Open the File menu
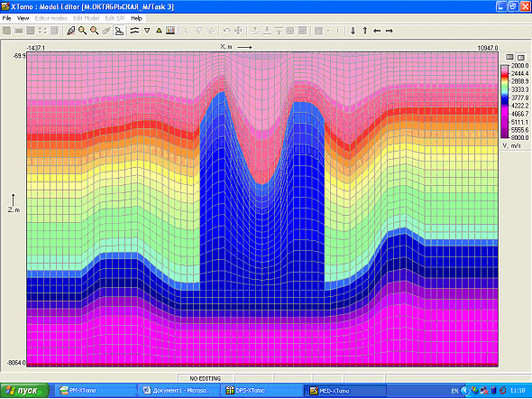The height and width of the screenshot is (399, 532). click(7, 18)
